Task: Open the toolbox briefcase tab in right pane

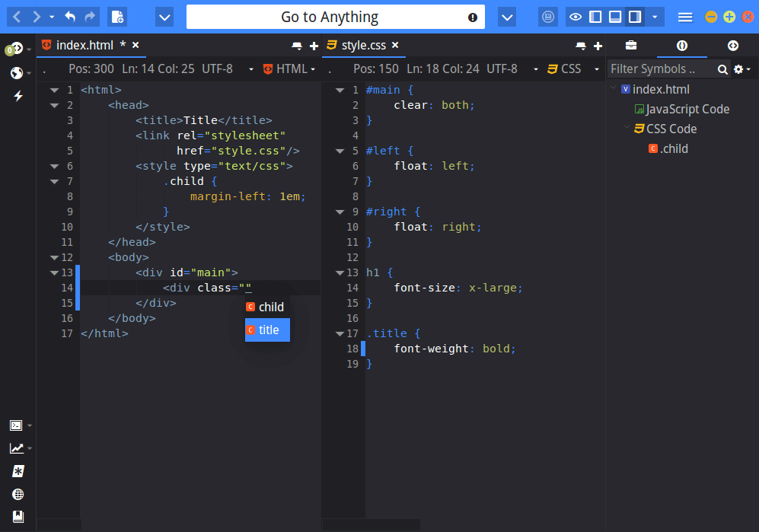Action: pyautogui.click(x=631, y=46)
